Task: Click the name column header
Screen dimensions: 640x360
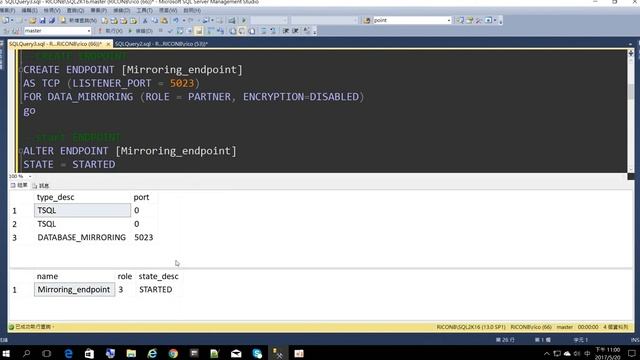Action: click(47, 276)
